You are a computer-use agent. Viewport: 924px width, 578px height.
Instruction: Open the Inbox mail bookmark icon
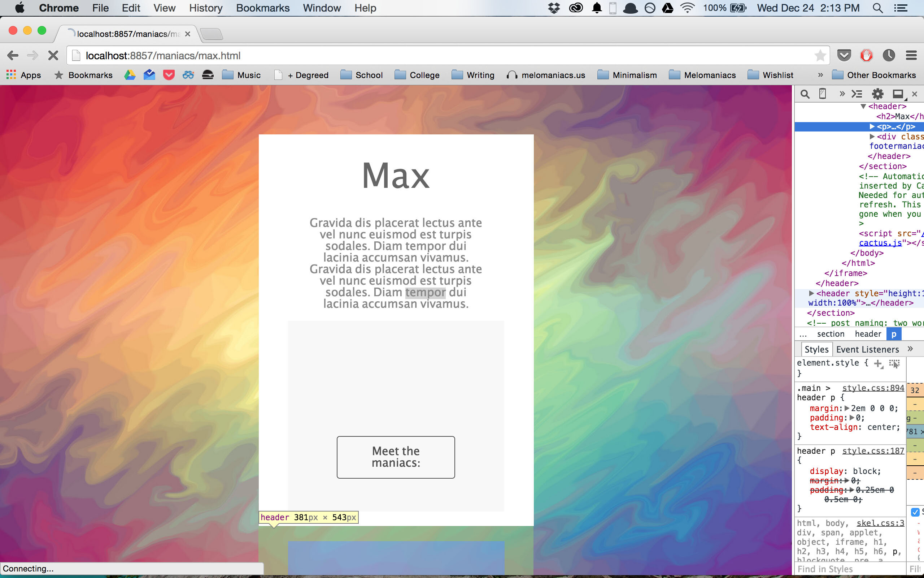[149, 75]
